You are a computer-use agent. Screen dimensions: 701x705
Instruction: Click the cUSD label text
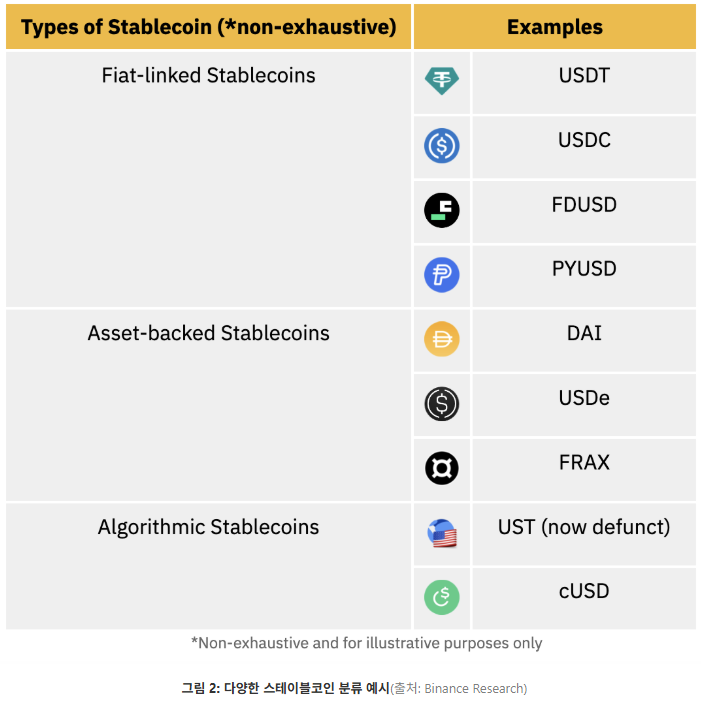coord(584,591)
